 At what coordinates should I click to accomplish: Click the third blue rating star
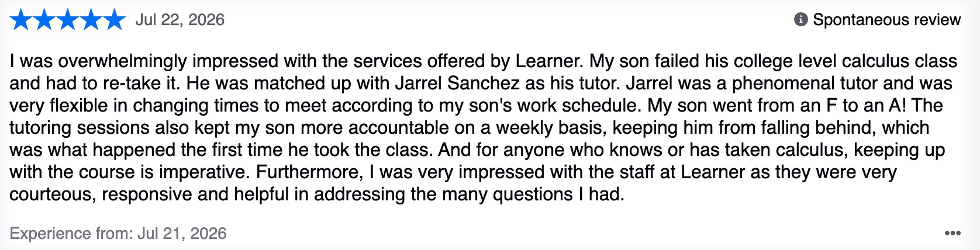coord(68,20)
